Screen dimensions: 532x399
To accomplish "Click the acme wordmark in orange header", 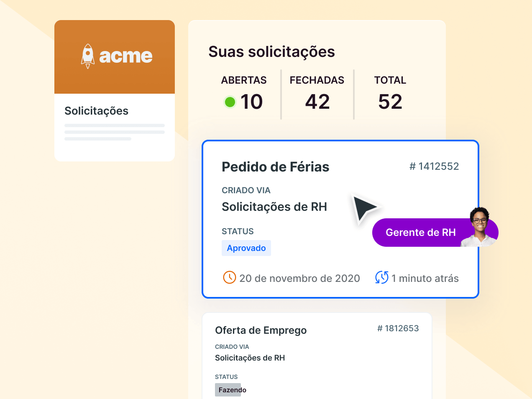I will pyautogui.click(x=125, y=56).
